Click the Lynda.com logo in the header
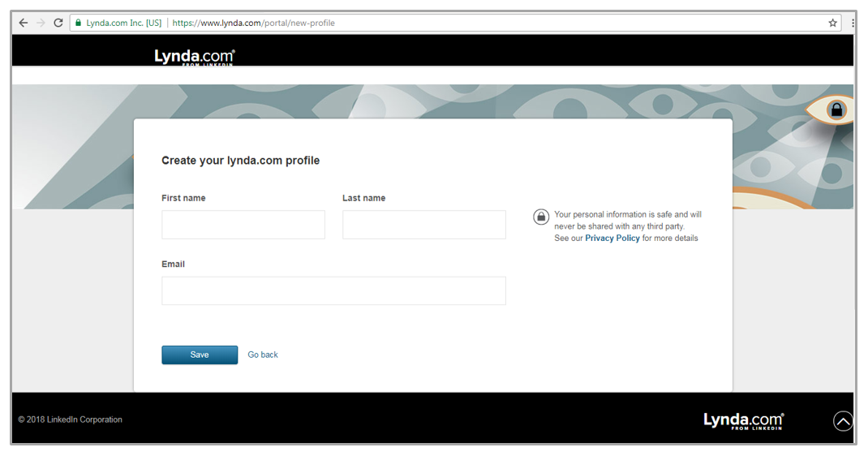The image size is (868, 456). 195,57
